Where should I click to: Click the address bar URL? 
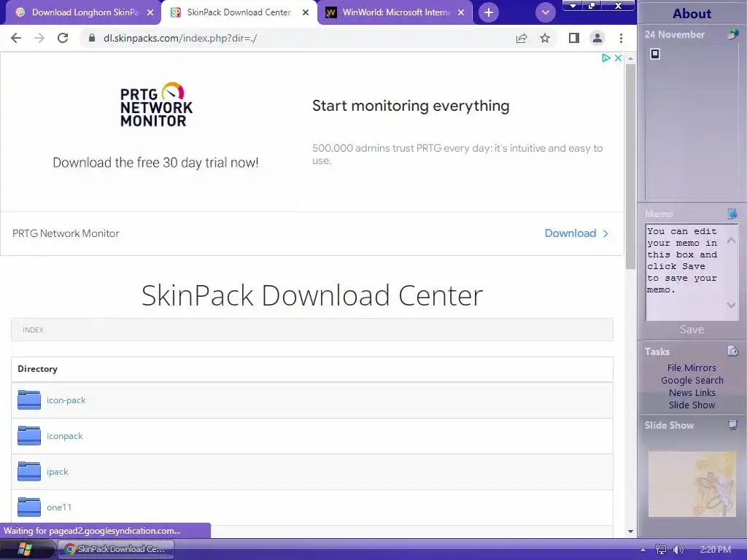pyautogui.click(x=180, y=38)
